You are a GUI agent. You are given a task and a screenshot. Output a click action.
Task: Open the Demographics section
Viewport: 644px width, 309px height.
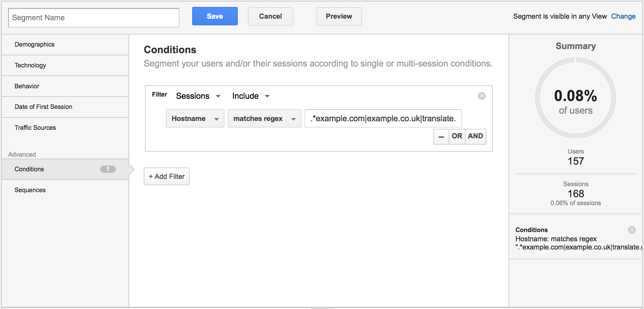pos(65,45)
